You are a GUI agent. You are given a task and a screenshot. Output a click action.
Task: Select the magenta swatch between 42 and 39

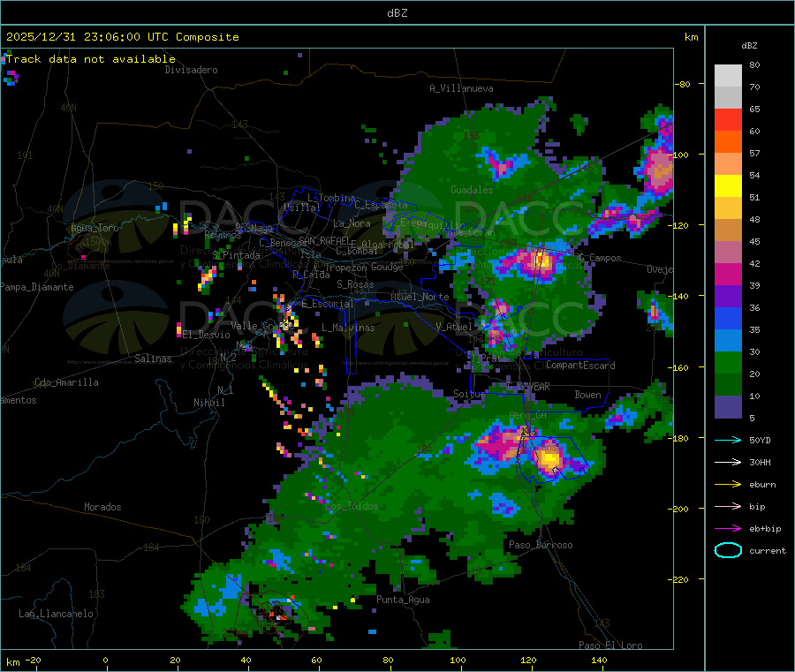[x=728, y=274]
